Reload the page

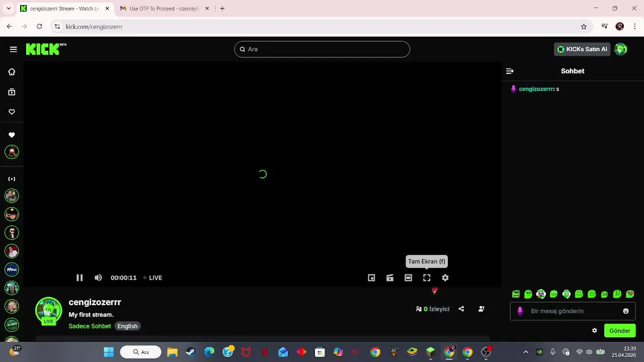tap(39, 27)
